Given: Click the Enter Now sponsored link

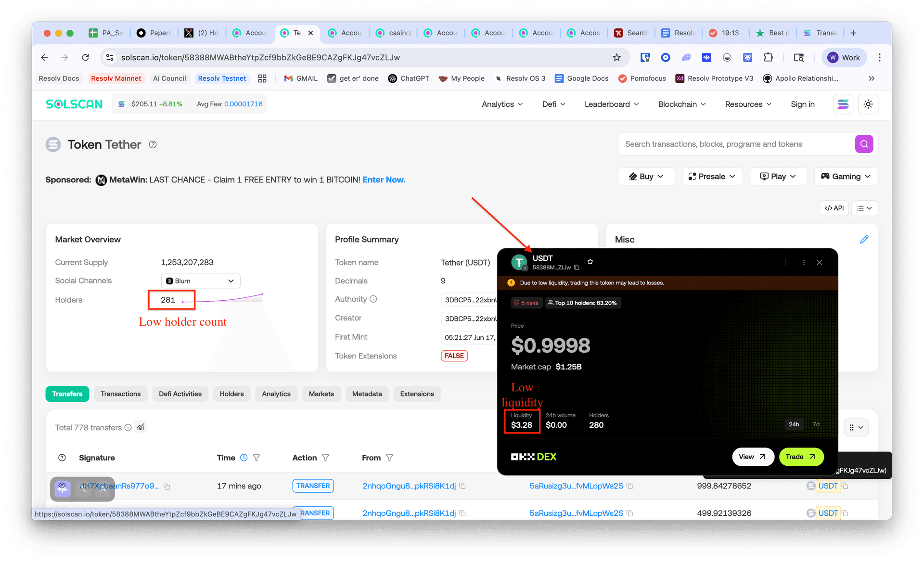Looking at the screenshot, I should pyautogui.click(x=384, y=179).
